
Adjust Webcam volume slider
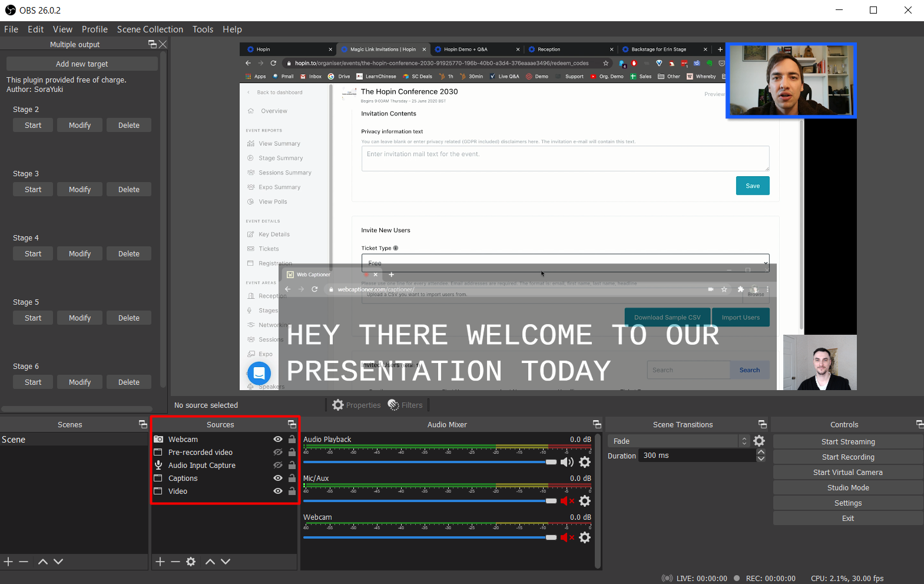(430, 537)
